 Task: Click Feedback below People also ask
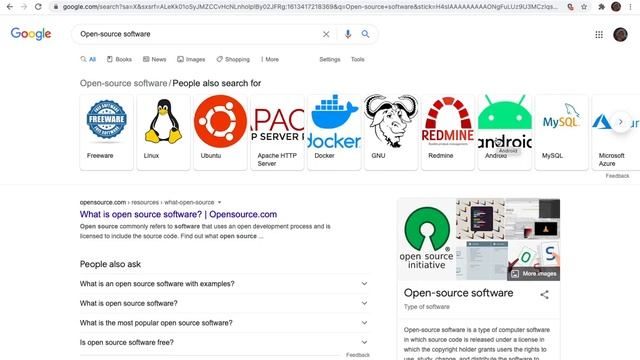coord(358,355)
